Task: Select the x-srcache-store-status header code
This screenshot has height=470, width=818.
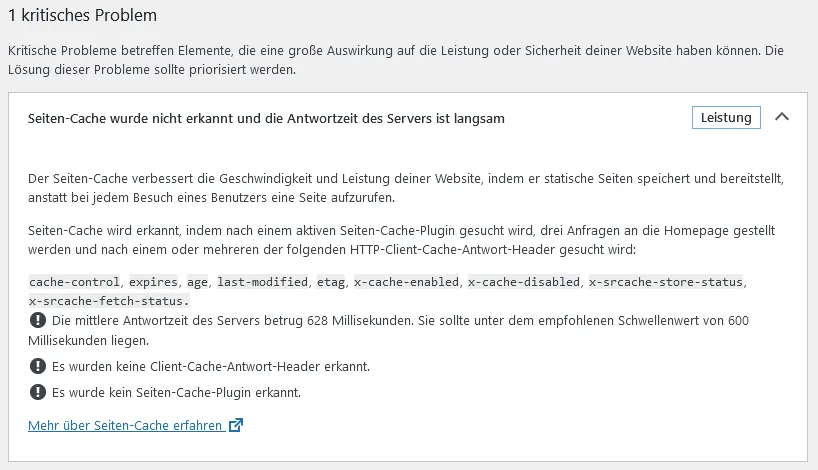Action: pyautogui.click(x=666, y=282)
